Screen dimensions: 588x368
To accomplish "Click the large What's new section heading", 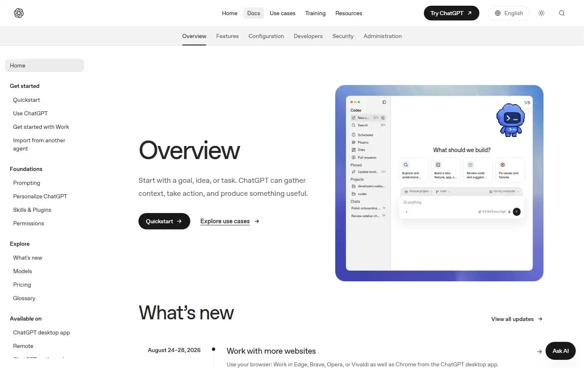I will 186,313.
